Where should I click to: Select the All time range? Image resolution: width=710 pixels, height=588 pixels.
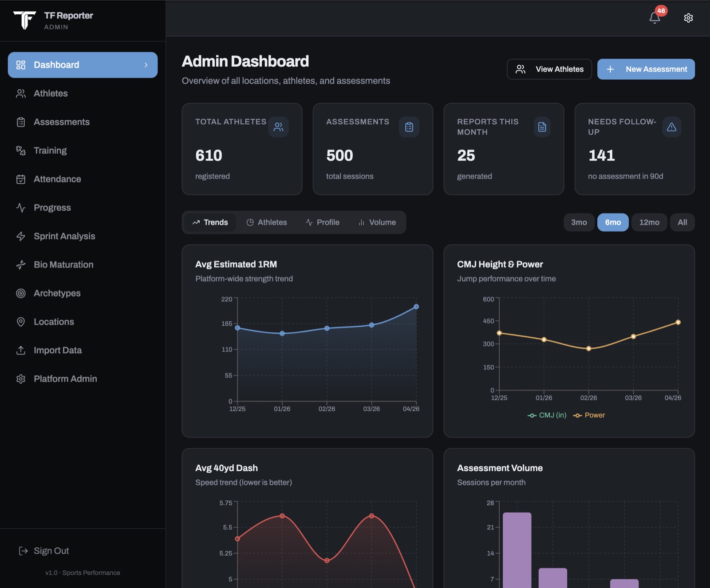tap(682, 222)
